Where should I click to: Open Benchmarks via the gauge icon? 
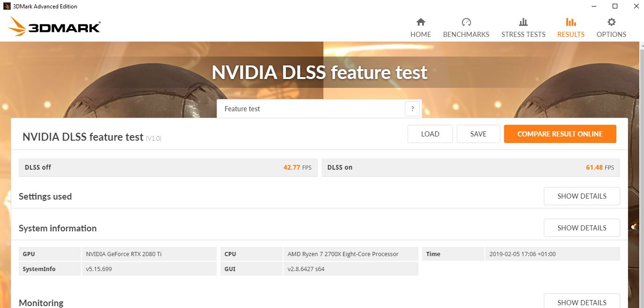[466, 22]
